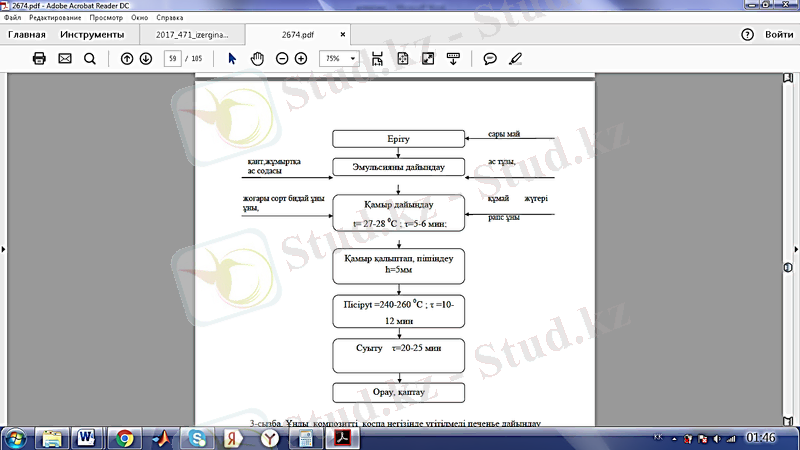This screenshot has height=450, width=800.
Task: Close the 2674.pdf tab
Action: 343,35
